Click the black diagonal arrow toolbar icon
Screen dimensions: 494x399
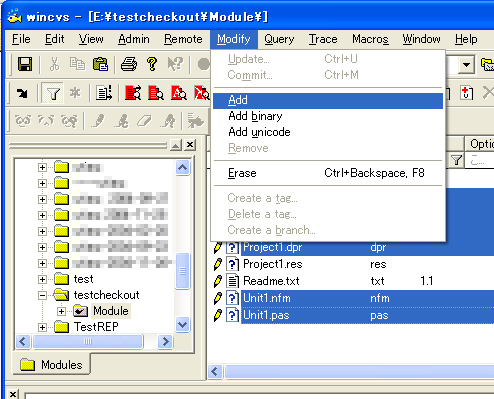pyautogui.click(x=22, y=93)
